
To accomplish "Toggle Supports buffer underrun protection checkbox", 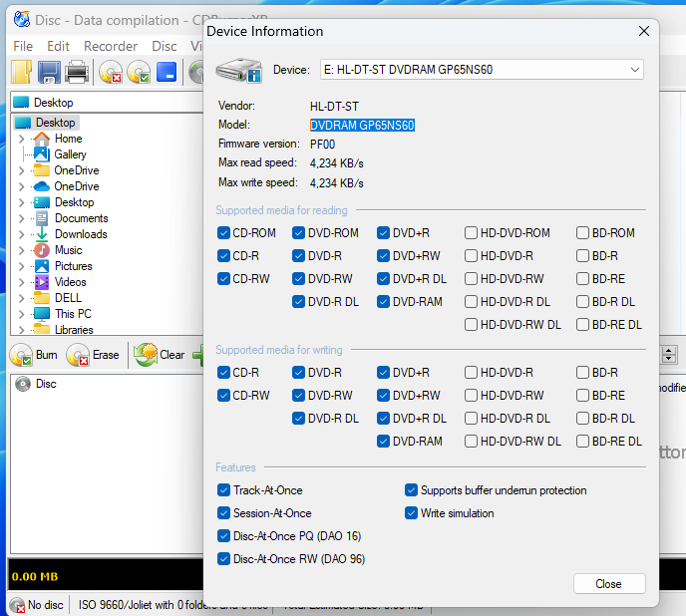I will (411, 490).
